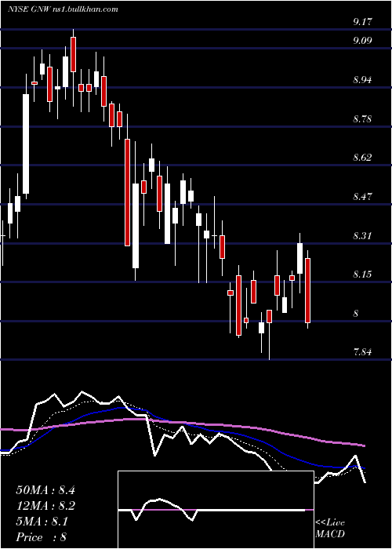Click the 12MA : 8.2 readout

tap(45, 506)
